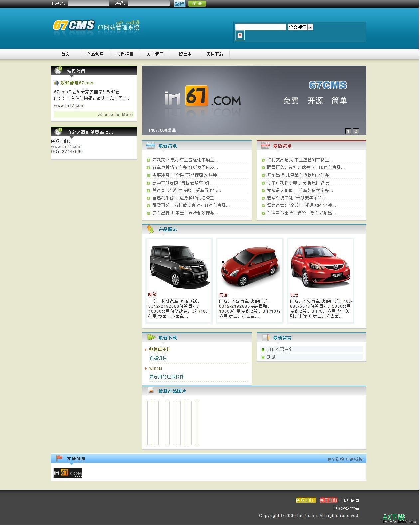
Task: Click www.in67.com in contact panel
Action: 66,146
